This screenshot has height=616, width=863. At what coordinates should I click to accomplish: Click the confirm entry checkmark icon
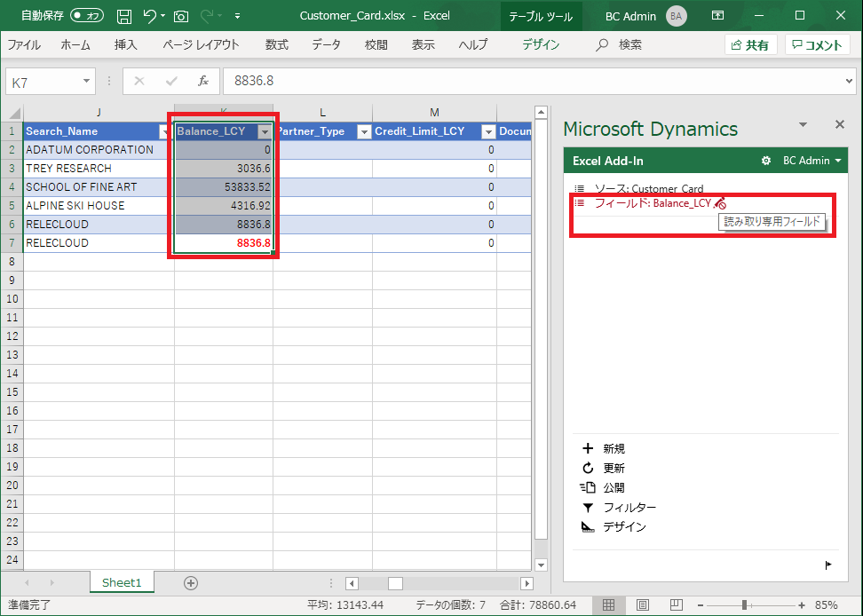(171, 81)
